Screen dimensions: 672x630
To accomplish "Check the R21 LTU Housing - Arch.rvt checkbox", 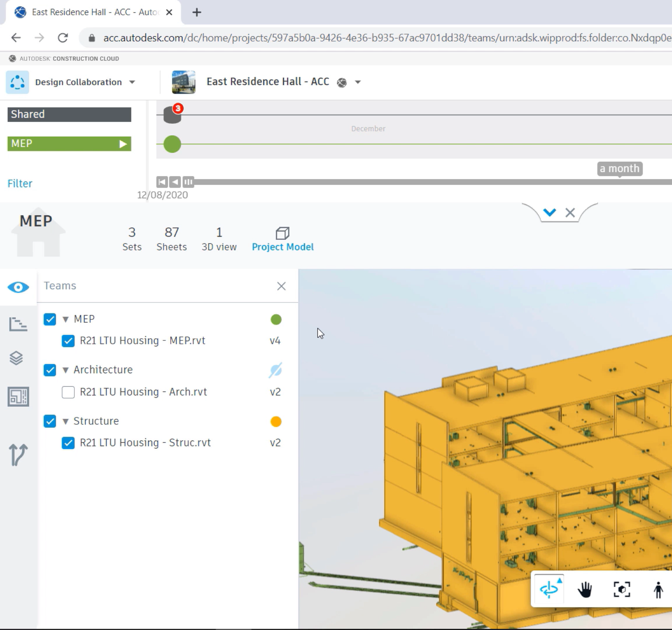I will pyautogui.click(x=68, y=392).
